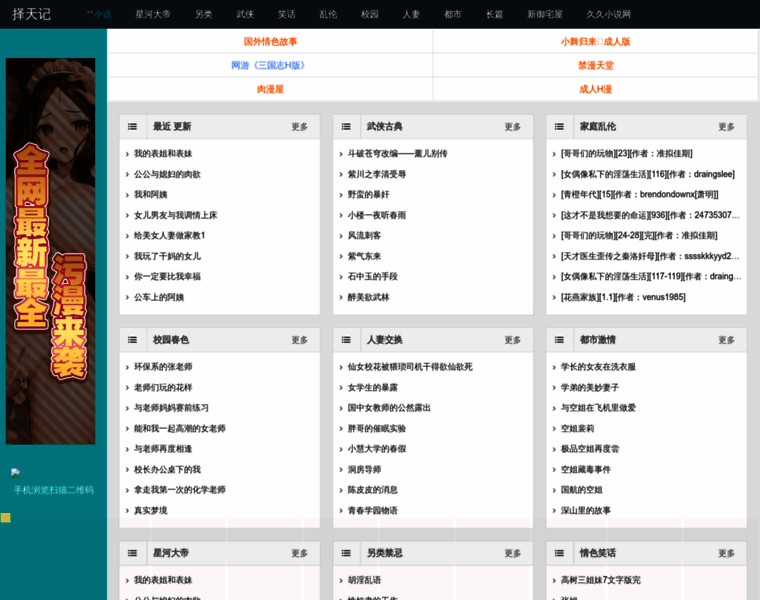Click the small yellow square on left sidebar
The height and width of the screenshot is (600, 760).
[x=6, y=517]
